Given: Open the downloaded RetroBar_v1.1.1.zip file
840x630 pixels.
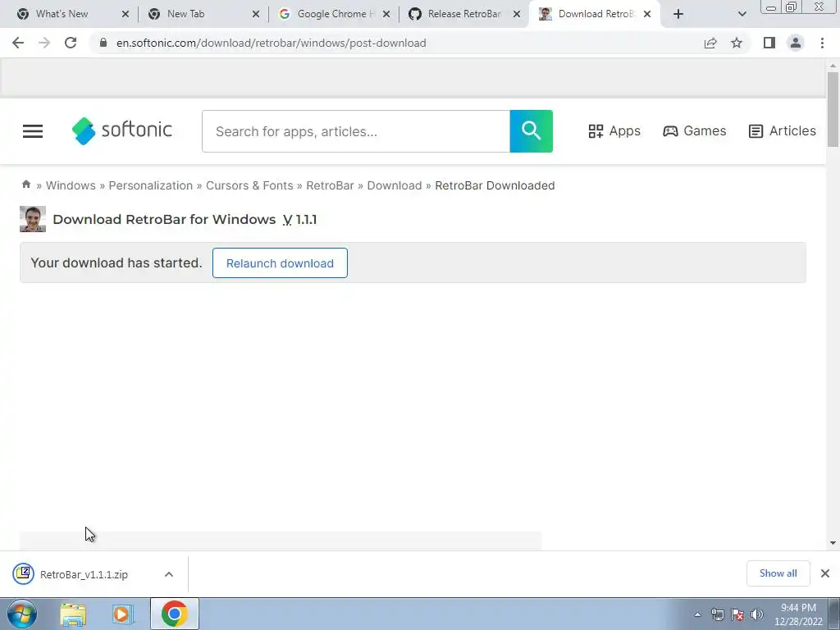Looking at the screenshot, I should point(84,574).
